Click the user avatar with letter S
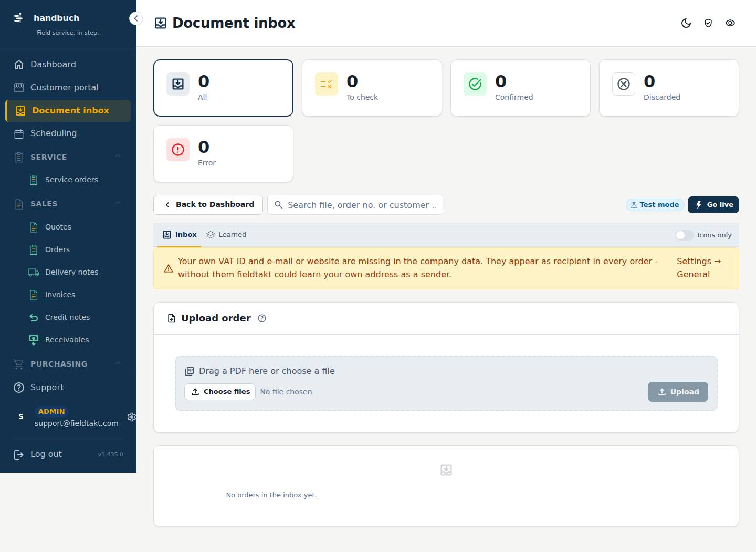Viewport: 756px width, 552px height. point(21,417)
